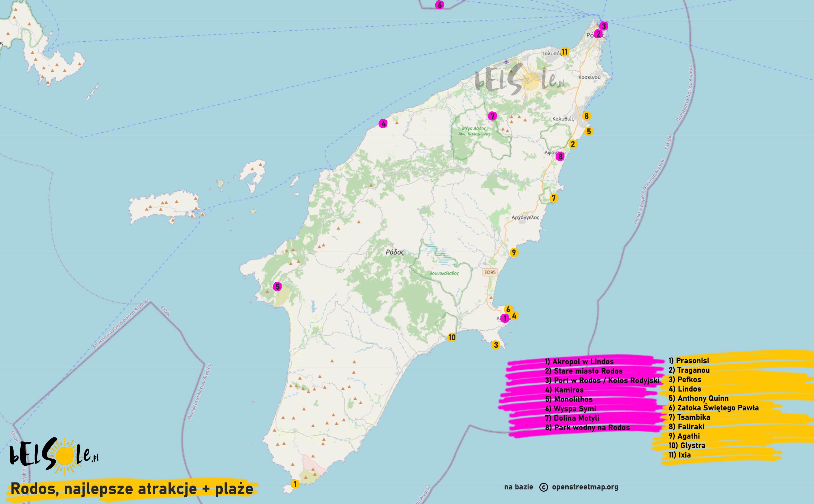Click the openstreetmap.org attribution text
The width and height of the screenshot is (814, 504).
coord(585,487)
